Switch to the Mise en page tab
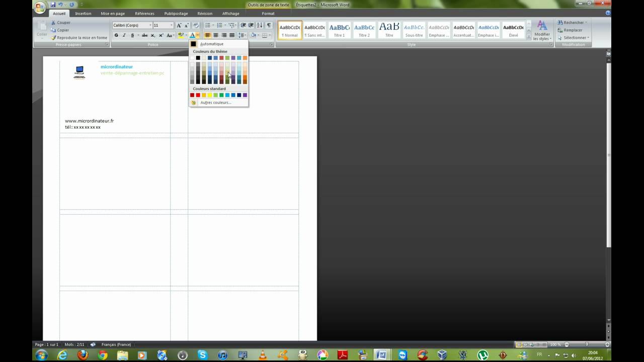644x362 pixels. tap(113, 14)
